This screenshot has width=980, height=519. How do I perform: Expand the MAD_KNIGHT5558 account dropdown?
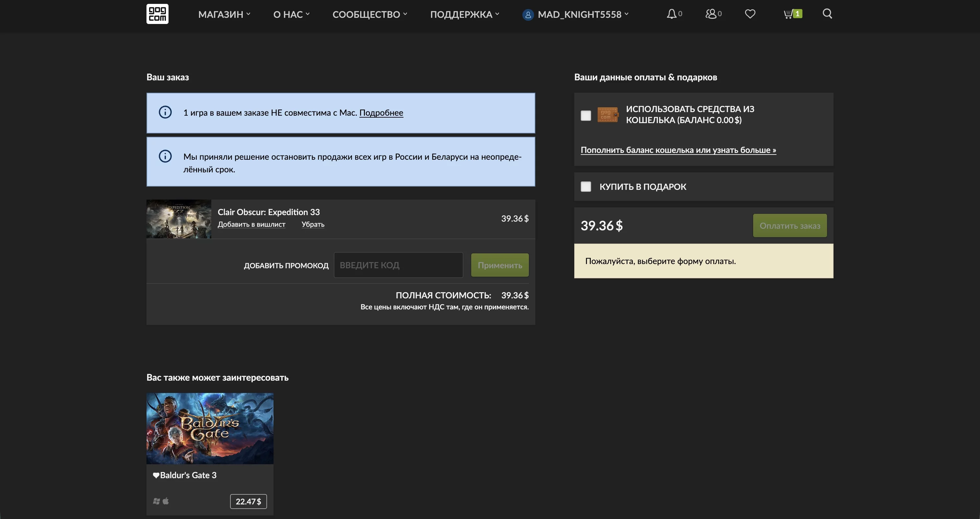tap(579, 15)
